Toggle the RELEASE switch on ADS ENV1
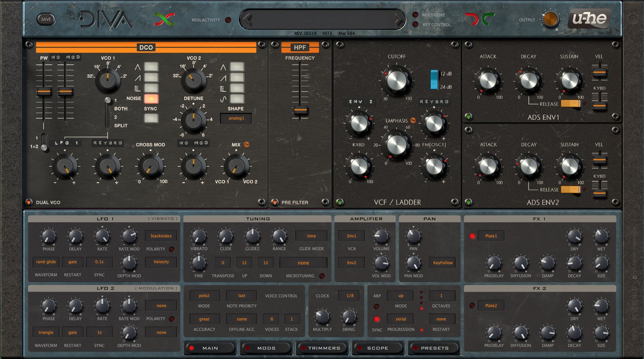644x359 pixels. point(571,104)
